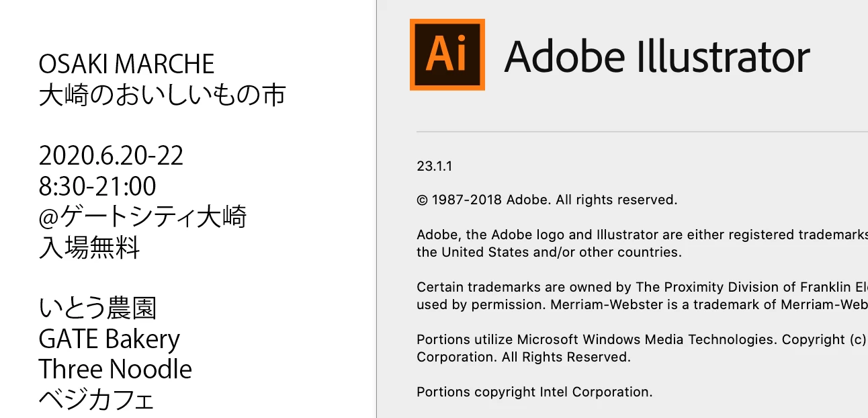Click the Adobe Illustrator title text
868x418 pixels.
click(656, 56)
